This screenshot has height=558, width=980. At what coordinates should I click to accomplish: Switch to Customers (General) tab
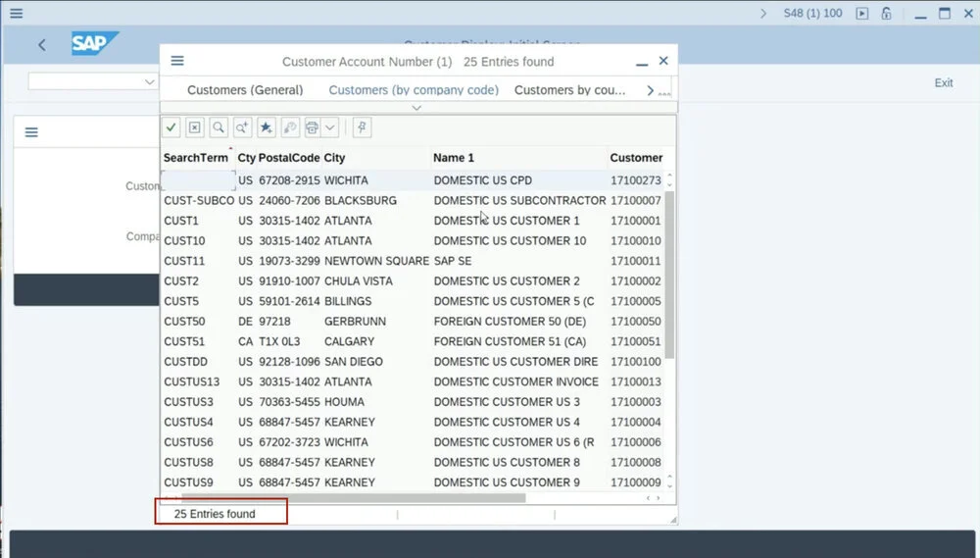pyautogui.click(x=245, y=90)
